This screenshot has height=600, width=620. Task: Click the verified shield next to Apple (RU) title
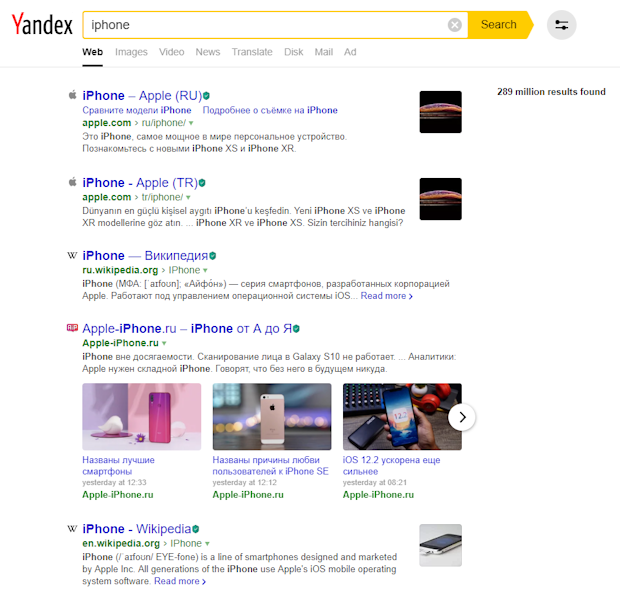[x=206, y=96]
